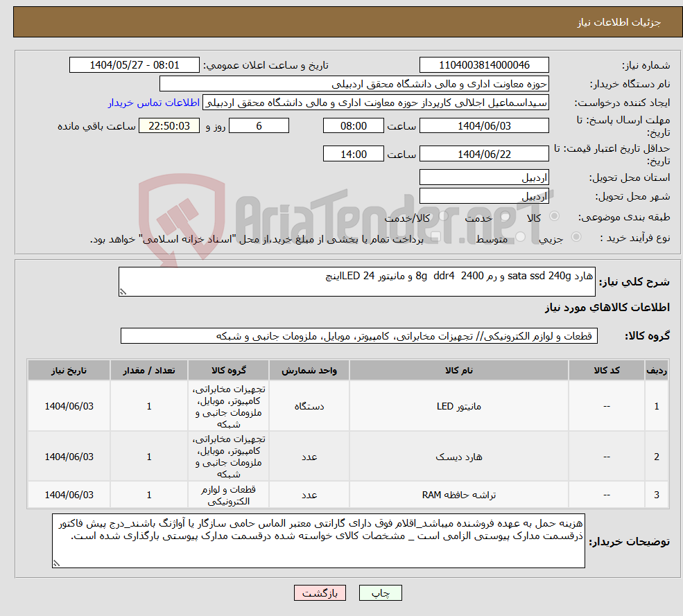Click the deadline hour field 08:00
Screen dimensions: 683x616
point(353,126)
